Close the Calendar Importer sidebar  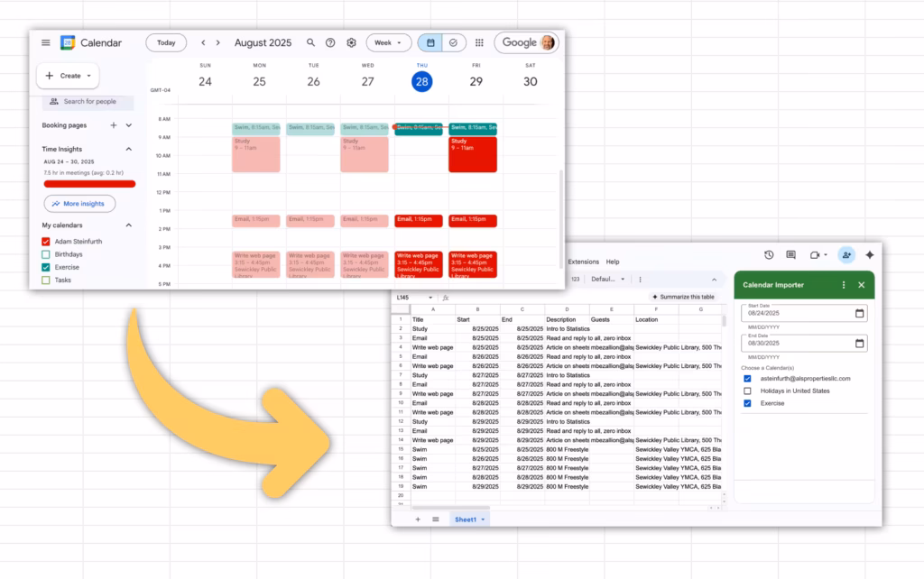[x=862, y=284]
